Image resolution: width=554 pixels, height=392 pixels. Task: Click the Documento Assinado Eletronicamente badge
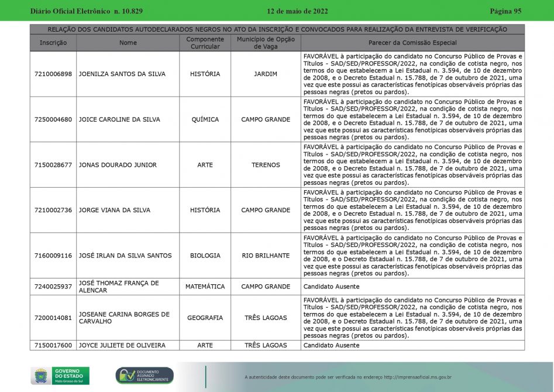pyautogui.click(x=144, y=376)
